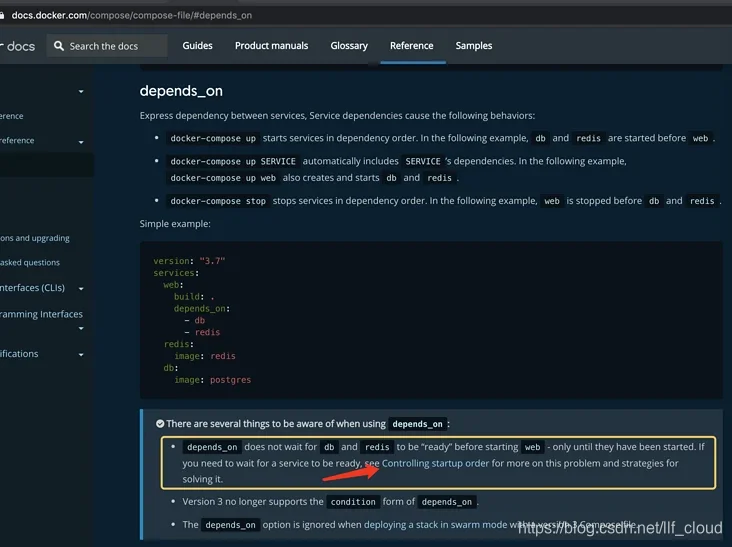Click 'depends_on:' line in code block
The image size is (732, 547).
[x=202, y=309]
